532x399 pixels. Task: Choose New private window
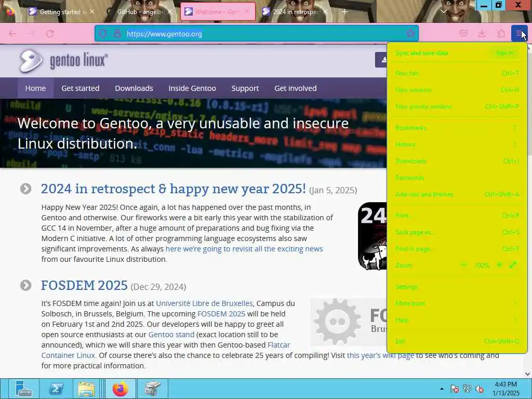coord(457,106)
